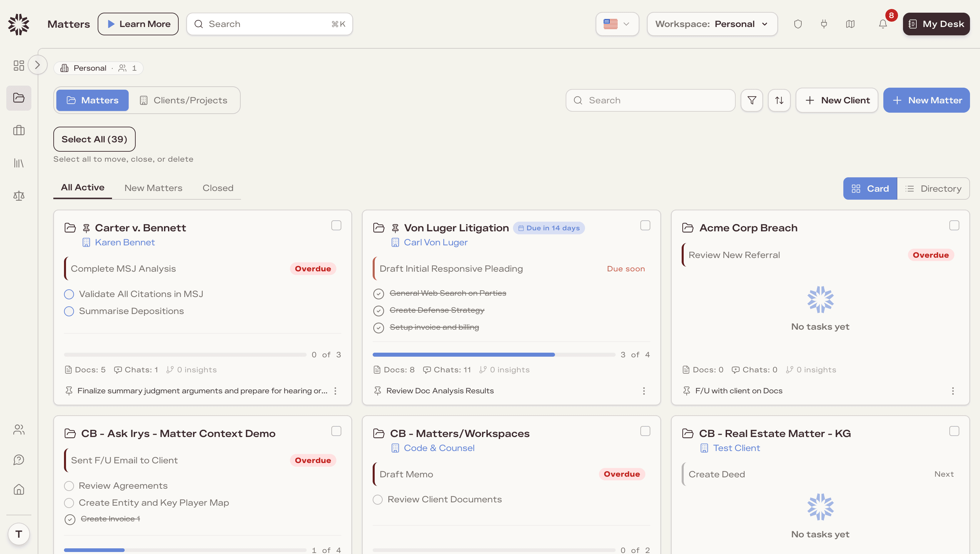This screenshot has height=554, width=980.
Task: Open the notifications bell
Action: pyautogui.click(x=883, y=24)
